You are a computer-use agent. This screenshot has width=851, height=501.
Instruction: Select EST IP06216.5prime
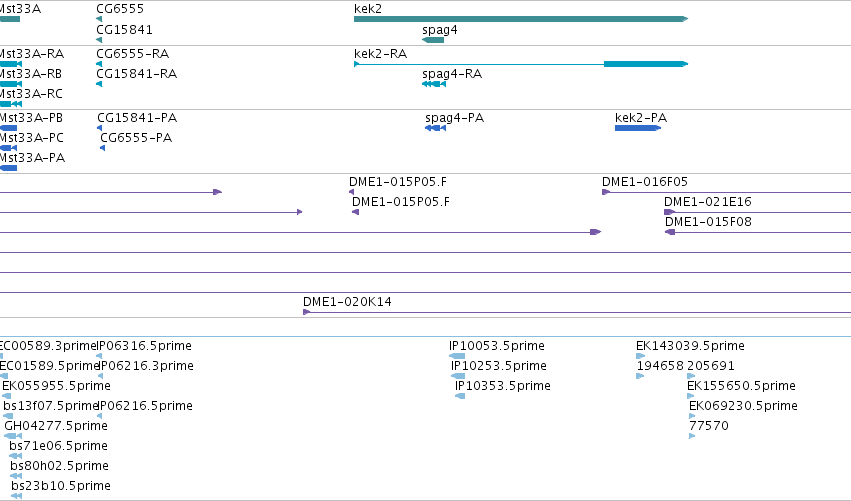99,416
